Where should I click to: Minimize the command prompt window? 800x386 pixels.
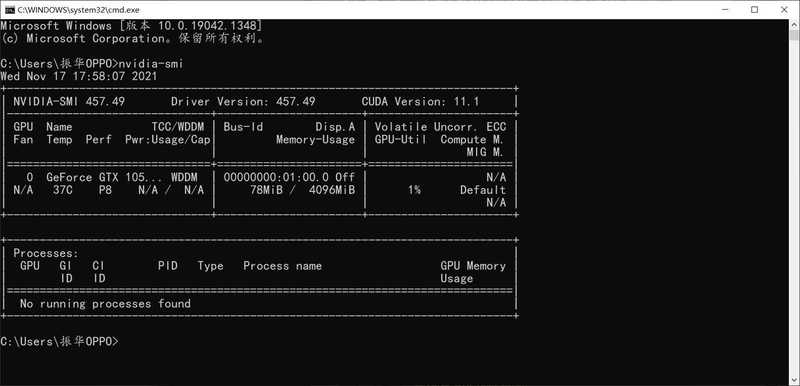[725, 10]
